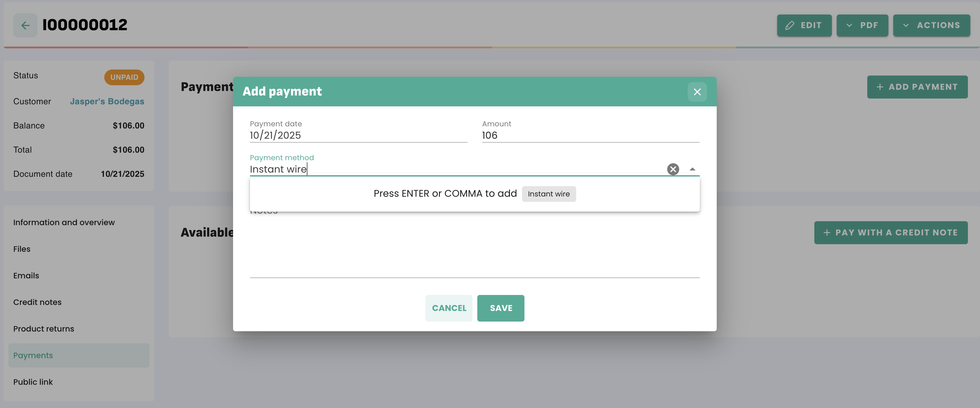This screenshot has height=408, width=980.
Task: Go to the Files section
Action: coord(22,249)
